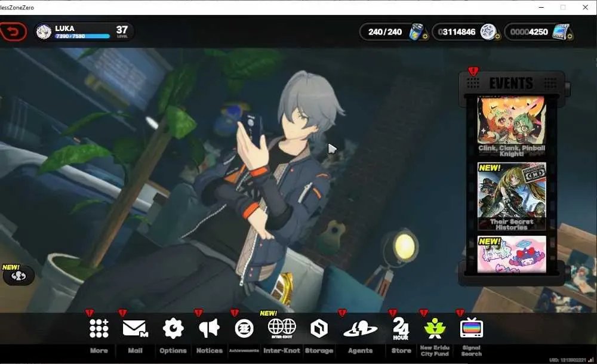
Task: Open the New Eridu City Fund icon
Action: point(435,329)
